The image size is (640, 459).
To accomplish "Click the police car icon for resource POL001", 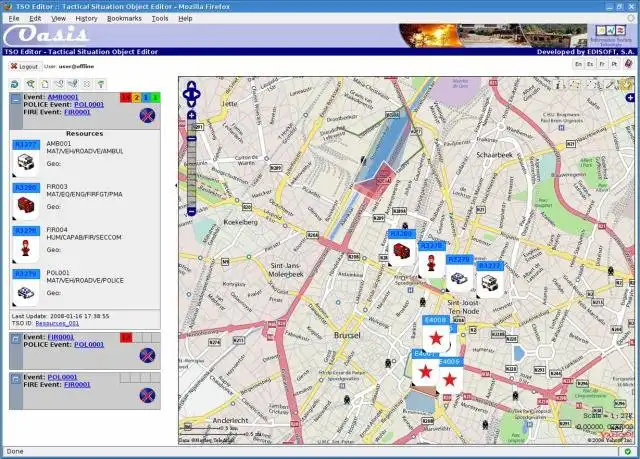I will (26, 291).
